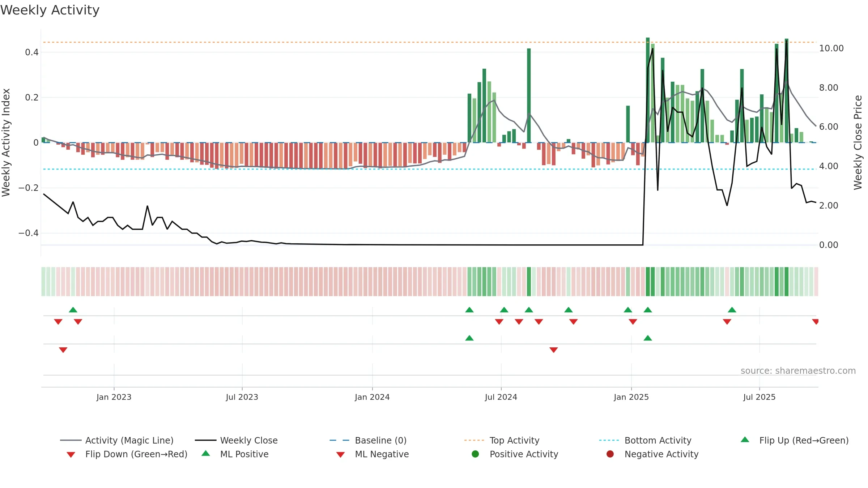Toggle the Top Activity legend entry
The image size is (868, 488).
502,440
